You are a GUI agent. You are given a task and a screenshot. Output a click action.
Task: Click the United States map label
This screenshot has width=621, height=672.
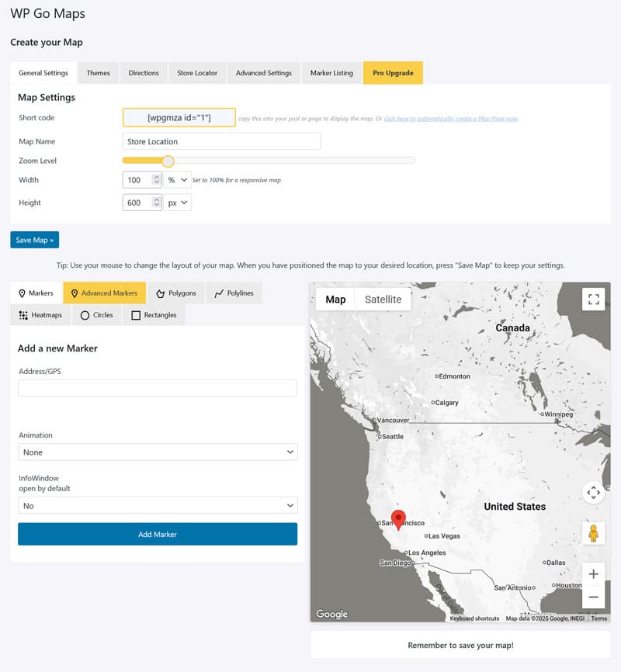515,507
